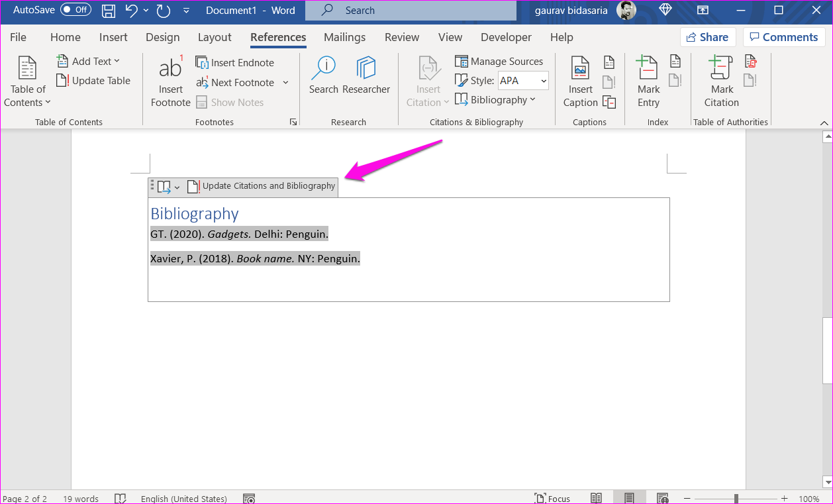This screenshot has width=833, height=504.
Task: Expand the Next Footnote dropdown arrow
Action: point(286,83)
